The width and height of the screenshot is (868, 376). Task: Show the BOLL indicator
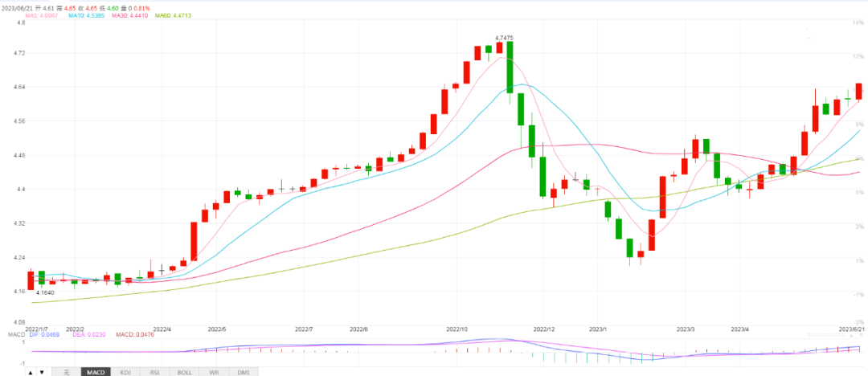point(184,372)
